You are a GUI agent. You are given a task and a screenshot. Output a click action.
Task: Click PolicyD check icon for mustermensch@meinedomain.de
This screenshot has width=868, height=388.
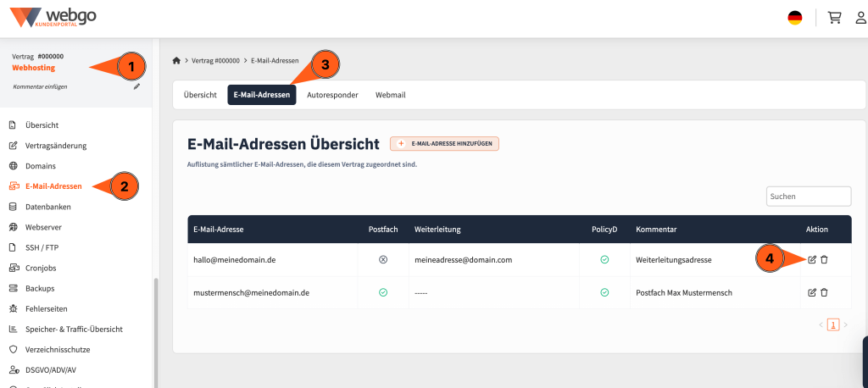tap(604, 292)
